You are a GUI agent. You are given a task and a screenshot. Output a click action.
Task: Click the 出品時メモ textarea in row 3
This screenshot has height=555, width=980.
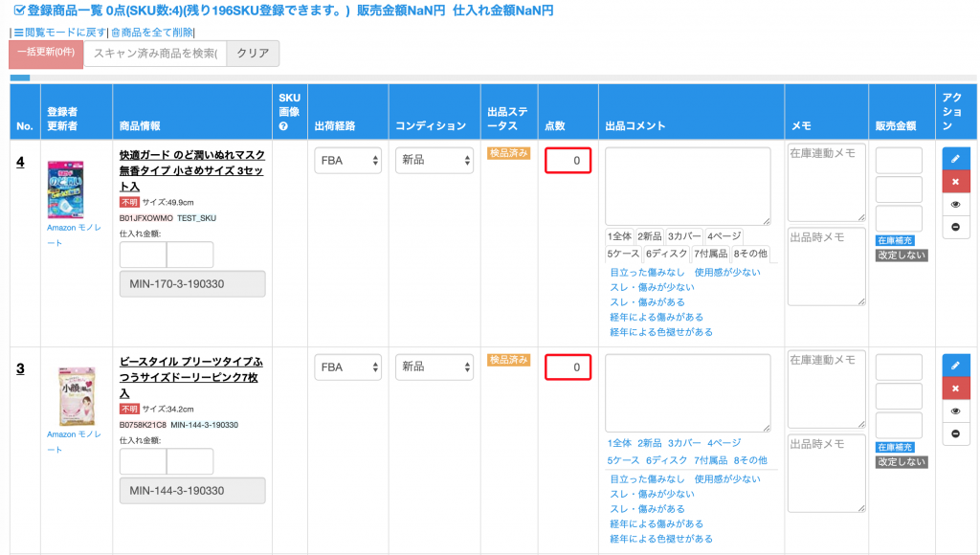point(826,474)
